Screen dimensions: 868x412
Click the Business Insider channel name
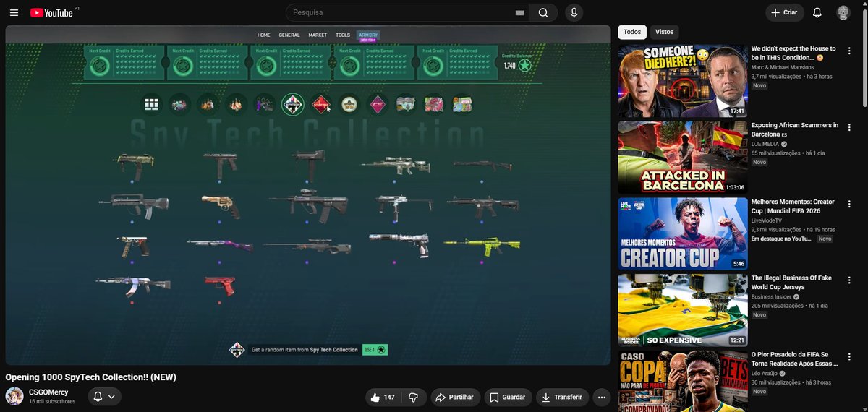772,296
